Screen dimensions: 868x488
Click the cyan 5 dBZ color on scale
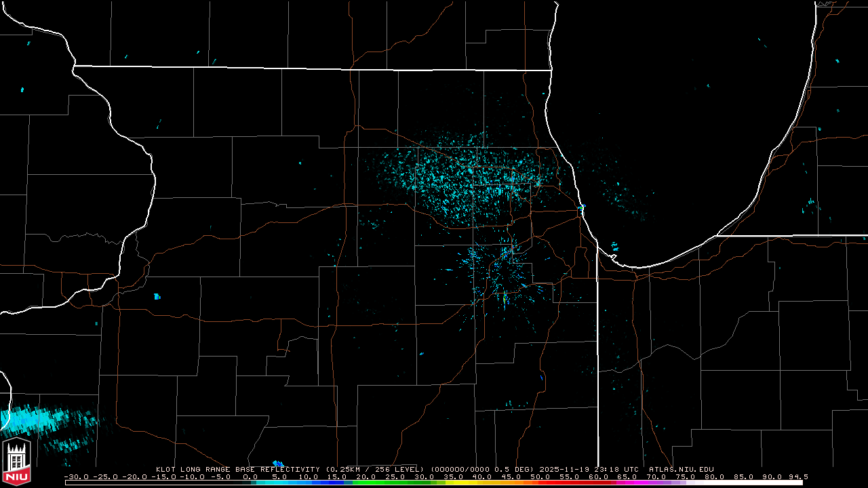274,483
